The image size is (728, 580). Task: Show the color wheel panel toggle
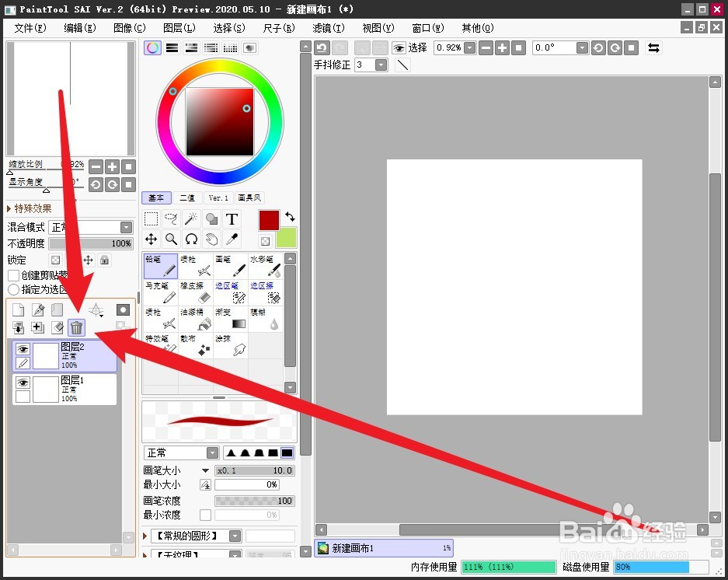pos(153,48)
